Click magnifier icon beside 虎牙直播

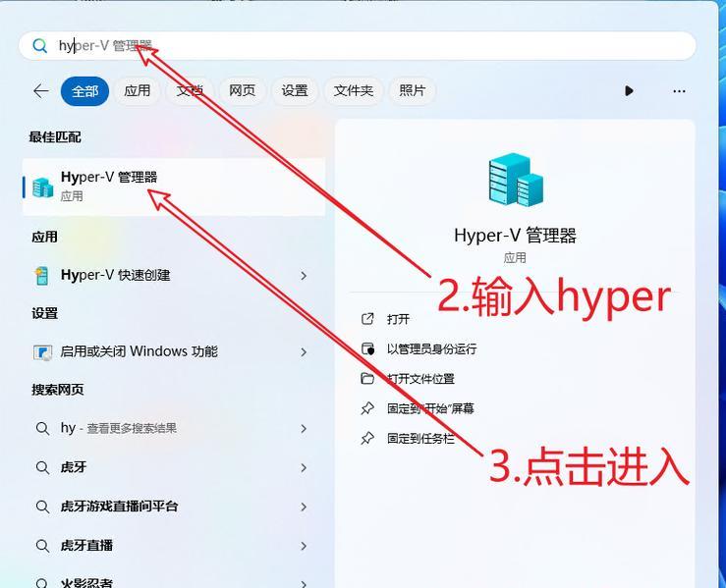42,546
